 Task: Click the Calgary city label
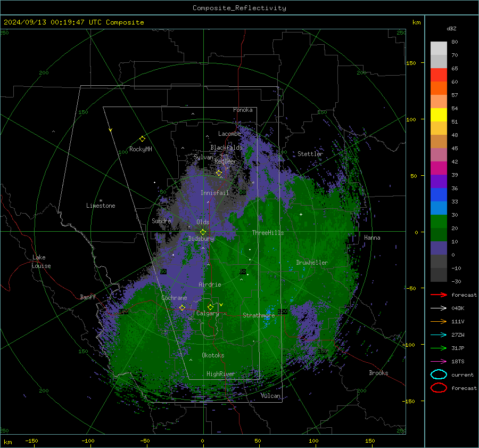(208, 313)
